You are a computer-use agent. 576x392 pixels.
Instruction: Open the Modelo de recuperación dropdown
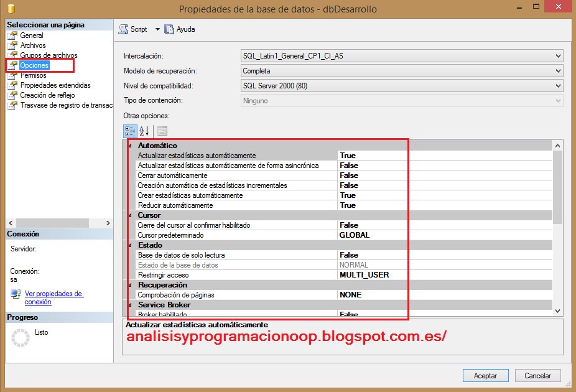coord(402,71)
